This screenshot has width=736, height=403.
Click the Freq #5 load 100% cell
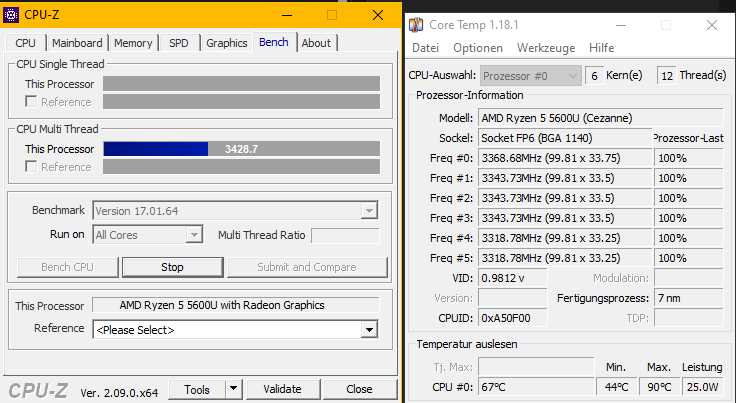coord(689,258)
